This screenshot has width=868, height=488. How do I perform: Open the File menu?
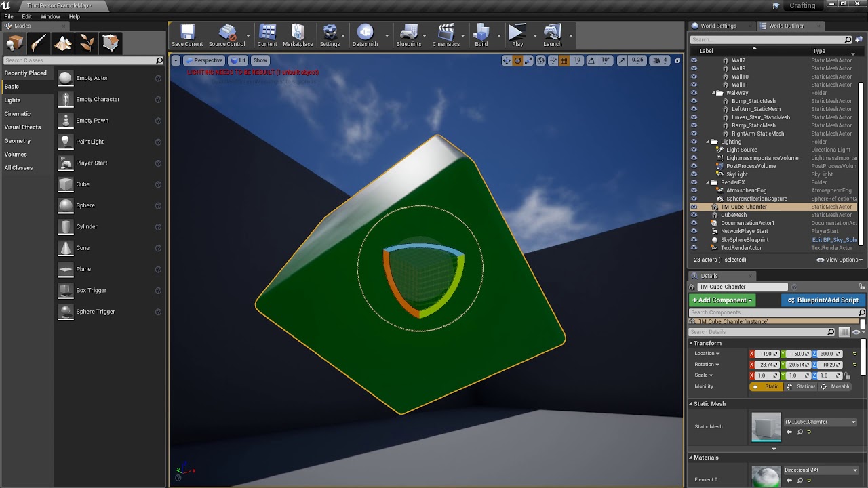click(9, 16)
